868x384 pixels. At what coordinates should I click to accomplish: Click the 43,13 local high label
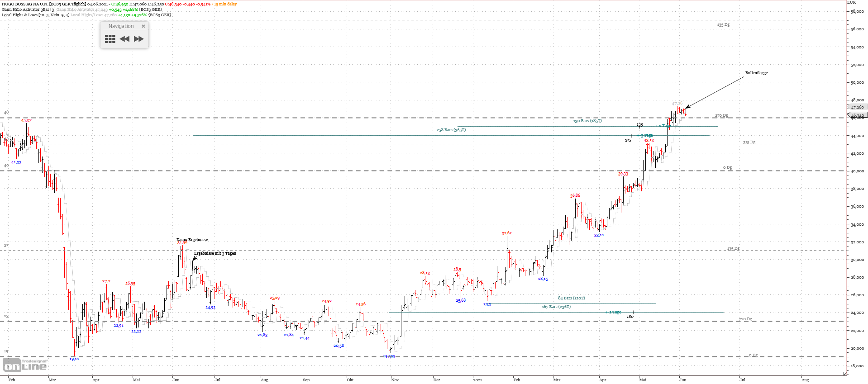click(649, 140)
